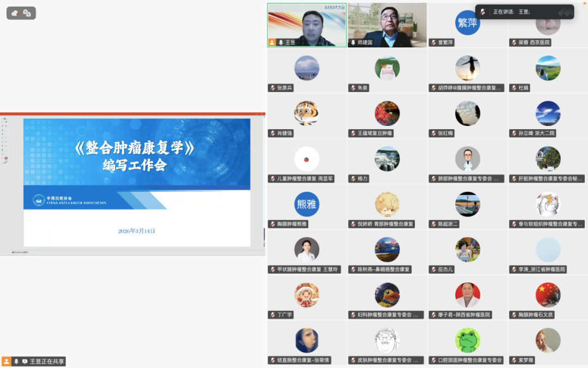Image resolution: width=588 pixels, height=368 pixels.
Task: Click muted mic icon beside 胸腺肿瘤石文质
Action: (514, 315)
